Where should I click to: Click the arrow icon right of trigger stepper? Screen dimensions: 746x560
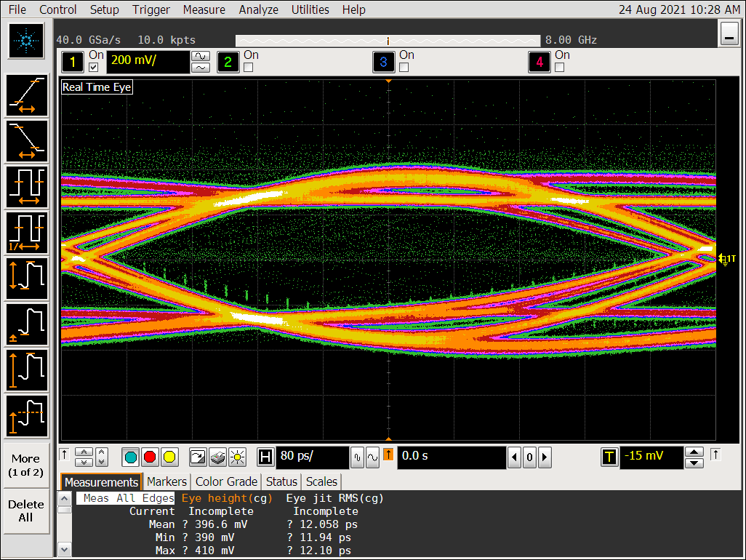pos(715,455)
